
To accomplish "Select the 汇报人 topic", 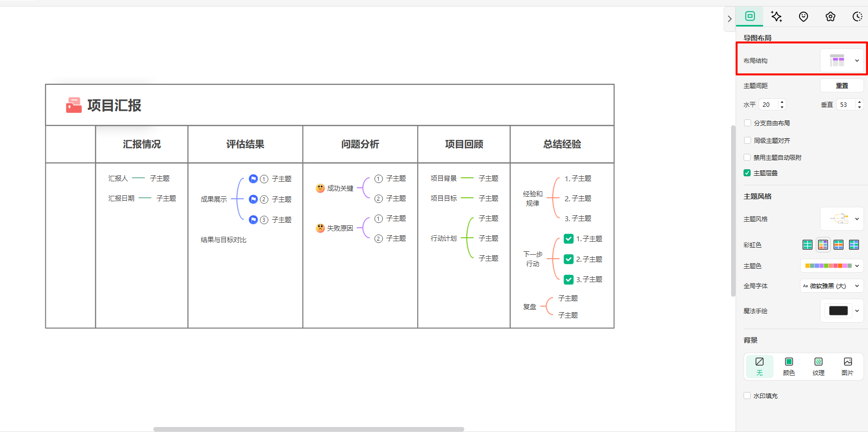I will tap(118, 178).
